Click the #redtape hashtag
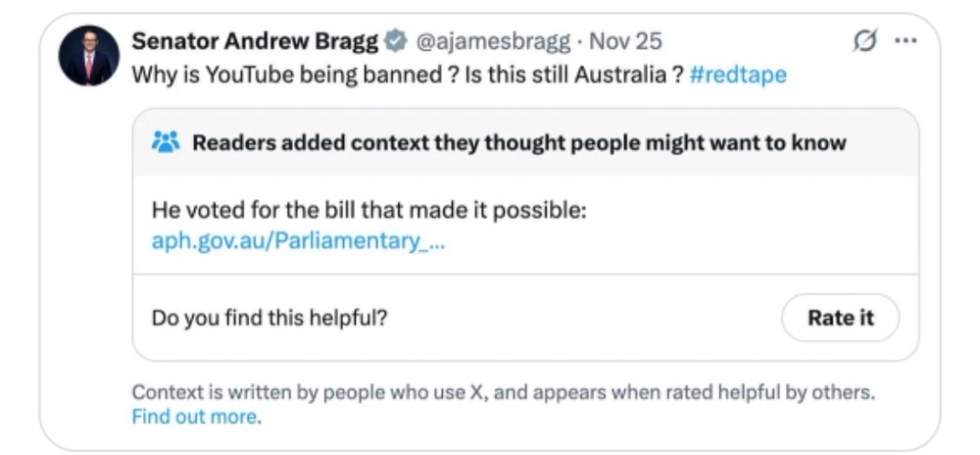This screenshot has height=455, width=980. pyautogui.click(x=738, y=76)
